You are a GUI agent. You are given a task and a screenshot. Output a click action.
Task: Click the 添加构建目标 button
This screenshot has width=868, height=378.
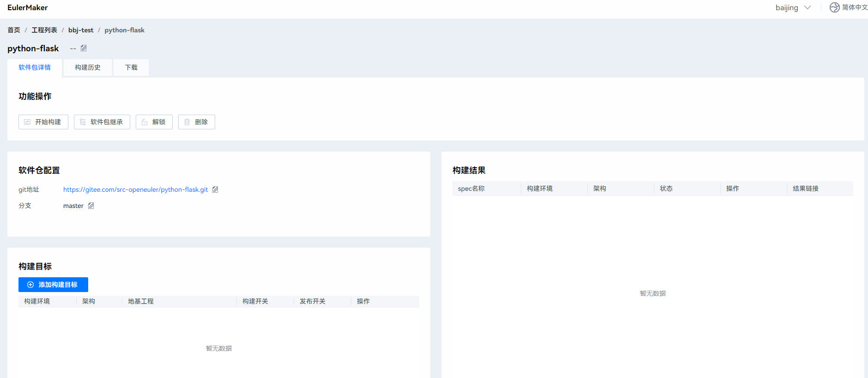(x=58, y=285)
